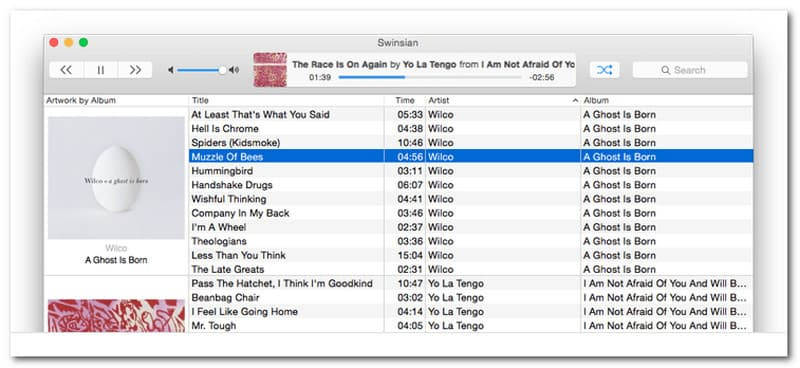800x368 pixels.
Task: Click Yo La Tengo artist in Beanbag Chair row
Action: (456, 298)
